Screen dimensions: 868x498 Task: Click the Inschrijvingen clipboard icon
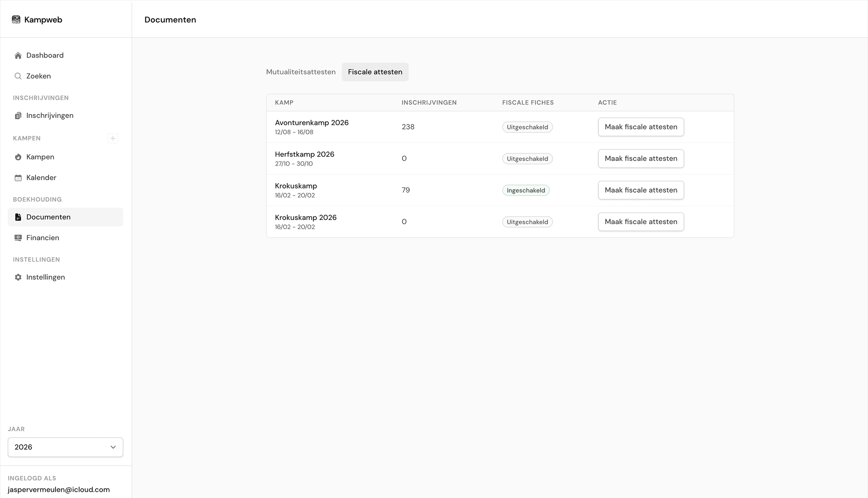(x=18, y=115)
